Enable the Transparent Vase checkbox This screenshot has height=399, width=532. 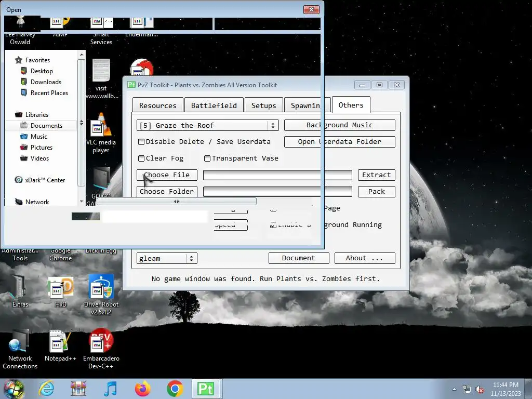pos(207,158)
